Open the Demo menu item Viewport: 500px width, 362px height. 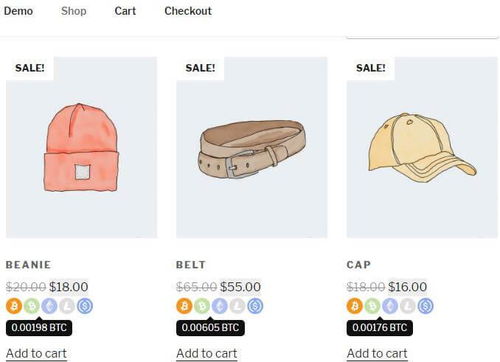(18, 11)
